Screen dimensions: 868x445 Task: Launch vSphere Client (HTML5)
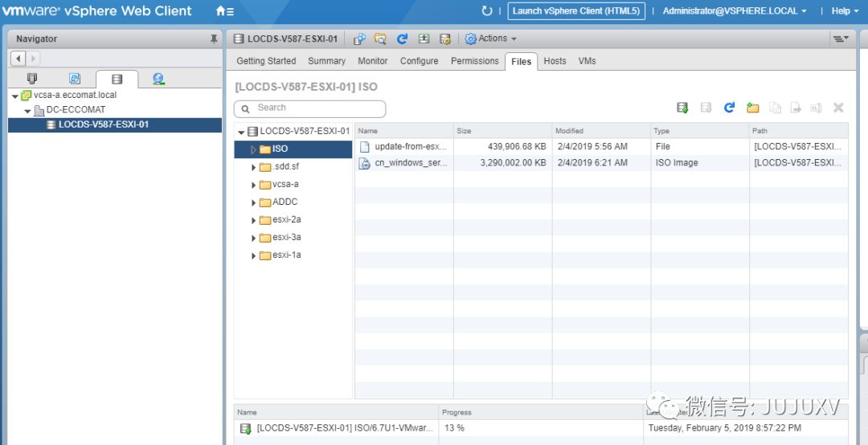click(x=576, y=11)
